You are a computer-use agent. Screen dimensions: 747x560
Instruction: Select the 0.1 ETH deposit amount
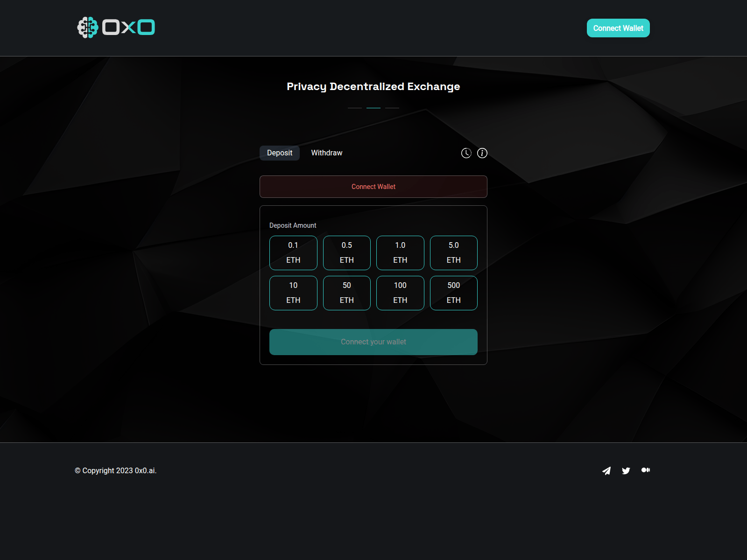point(293,252)
